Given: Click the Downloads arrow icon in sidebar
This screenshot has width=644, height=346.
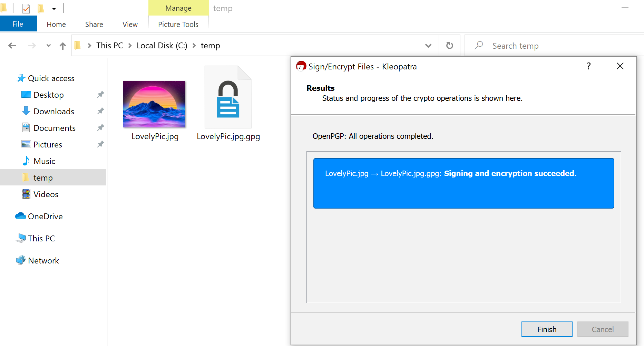Looking at the screenshot, I should click(26, 111).
